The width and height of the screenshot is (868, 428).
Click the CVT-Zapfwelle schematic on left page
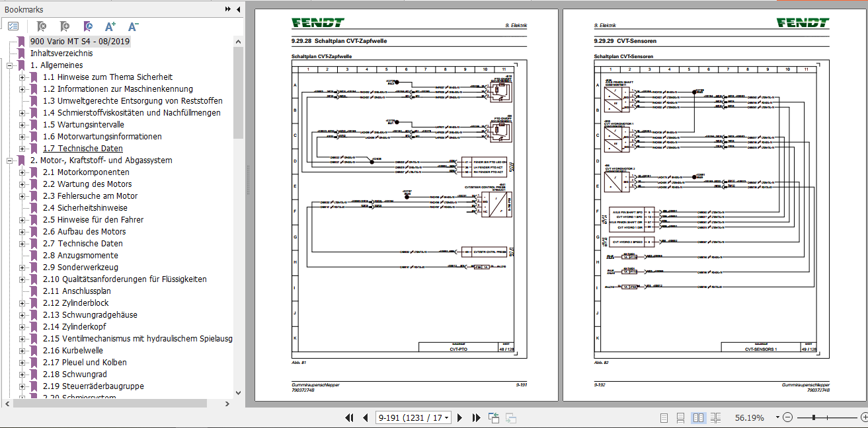(x=409, y=209)
